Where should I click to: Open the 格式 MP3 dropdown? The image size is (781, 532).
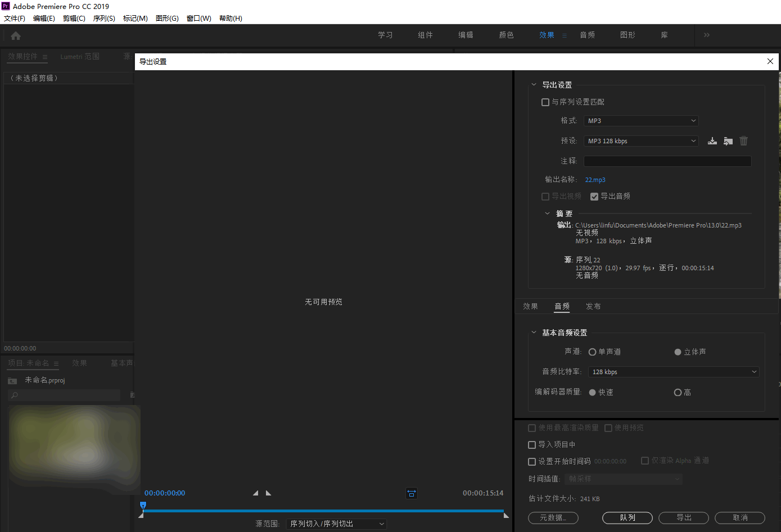[641, 121]
